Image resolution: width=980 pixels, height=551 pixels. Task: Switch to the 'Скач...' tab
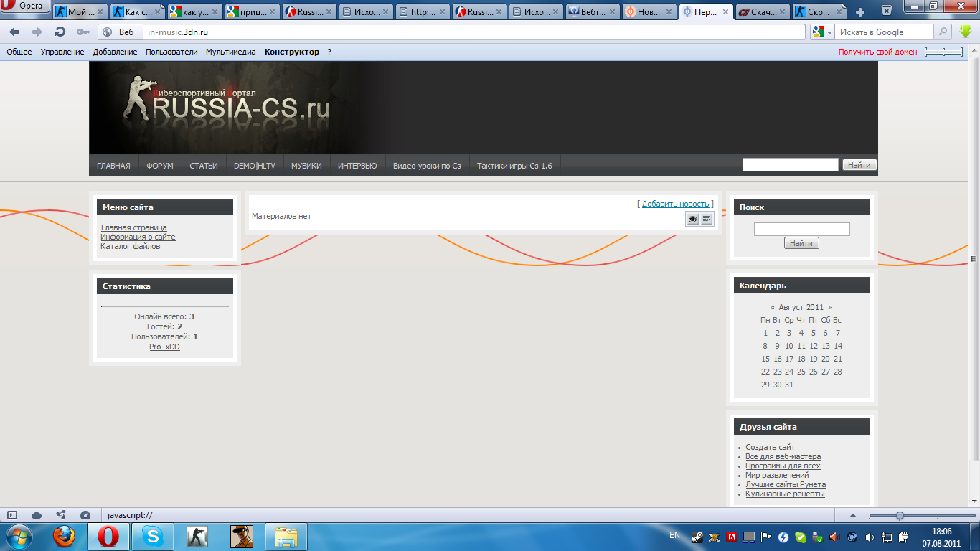pos(762,12)
